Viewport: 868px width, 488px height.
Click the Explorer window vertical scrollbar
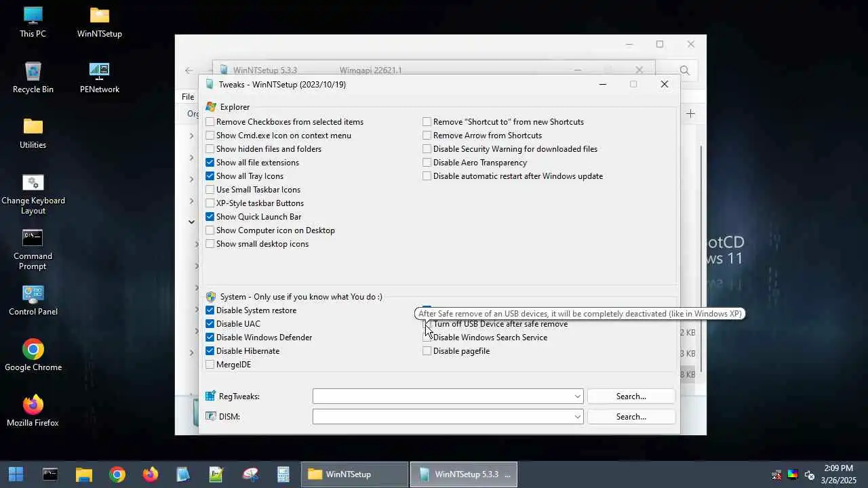click(x=701, y=258)
